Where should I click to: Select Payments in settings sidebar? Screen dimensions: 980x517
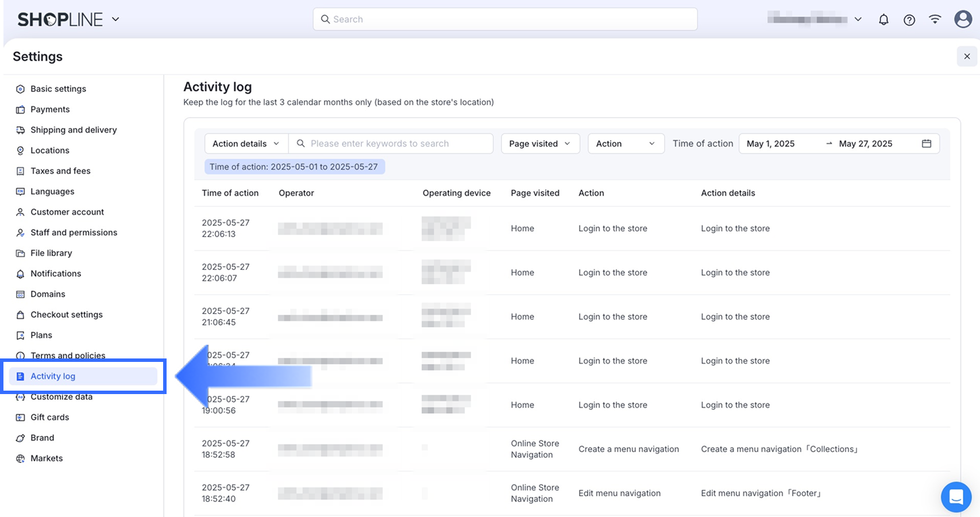click(x=50, y=110)
